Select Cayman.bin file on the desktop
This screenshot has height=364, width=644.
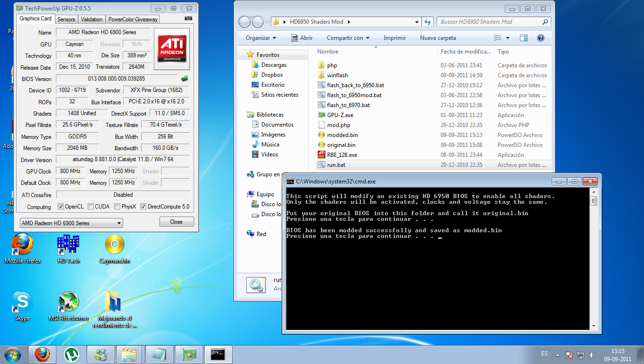115,249
